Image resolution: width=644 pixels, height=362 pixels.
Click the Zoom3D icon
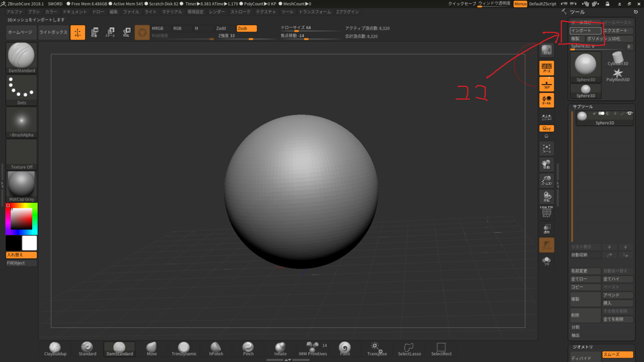pyautogui.click(x=546, y=181)
